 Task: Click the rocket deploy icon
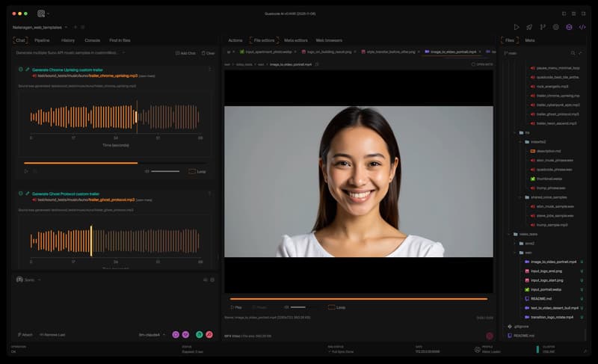point(529,27)
